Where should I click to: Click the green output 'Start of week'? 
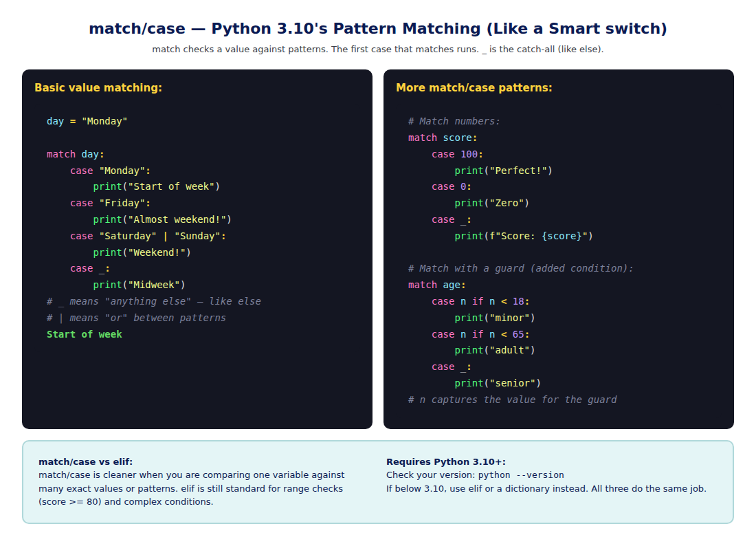85,334
